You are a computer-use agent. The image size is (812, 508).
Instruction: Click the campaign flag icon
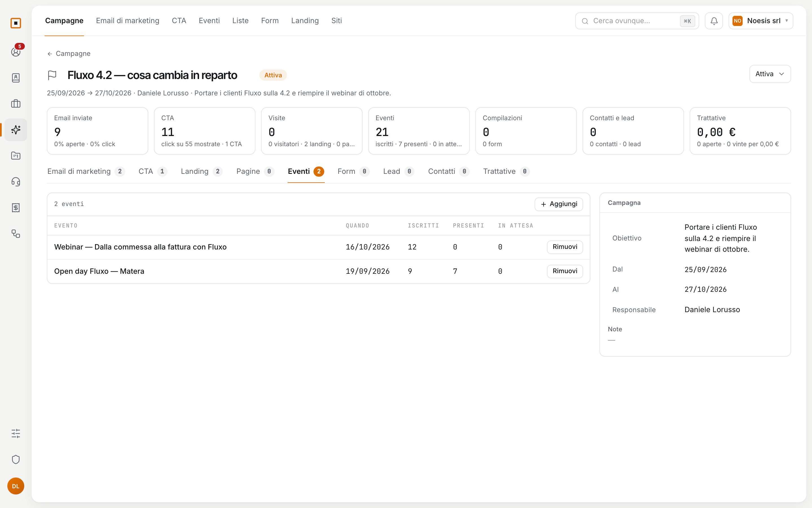tap(52, 75)
